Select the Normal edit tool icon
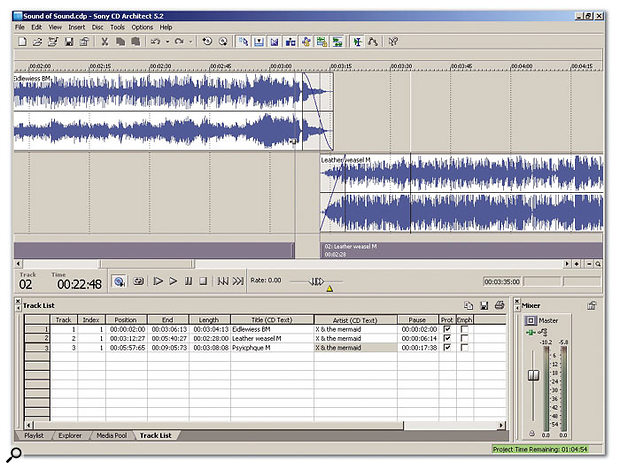Image resolution: width=620 pixels, height=469 pixels. tap(357, 42)
